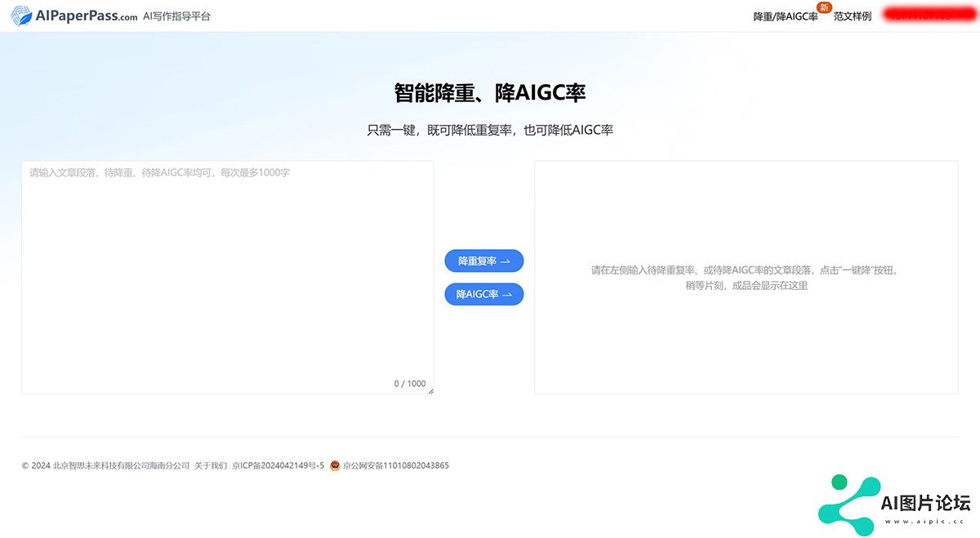Image resolution: width=980 pixels, height=538 pixels.
Task: Open the 降重/降AIGC率 menu item
Action: [x=785, y=16]
